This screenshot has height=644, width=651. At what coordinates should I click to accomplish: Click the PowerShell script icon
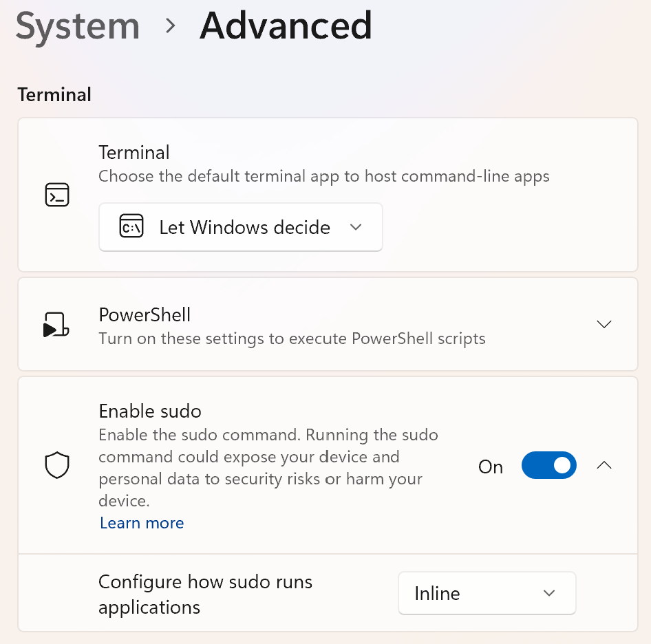coord(56,324)
